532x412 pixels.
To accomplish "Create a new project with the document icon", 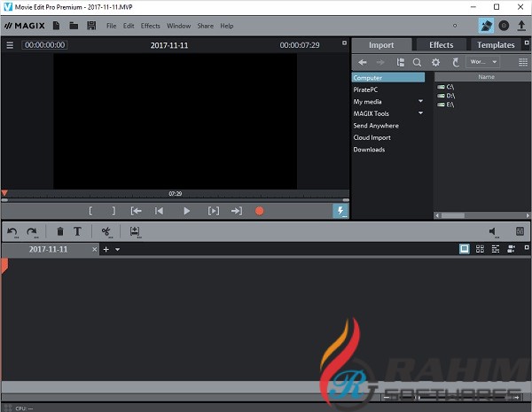I will click(57, 26).
